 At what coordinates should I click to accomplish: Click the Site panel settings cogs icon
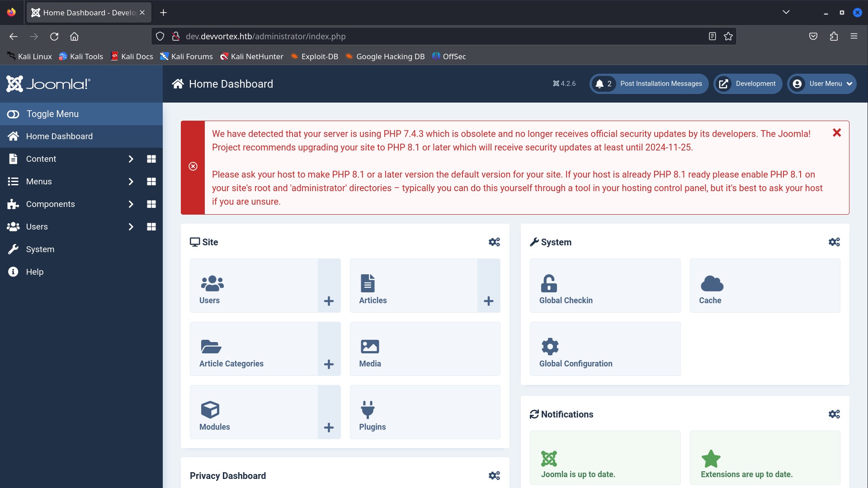click(x=494, y=242)
